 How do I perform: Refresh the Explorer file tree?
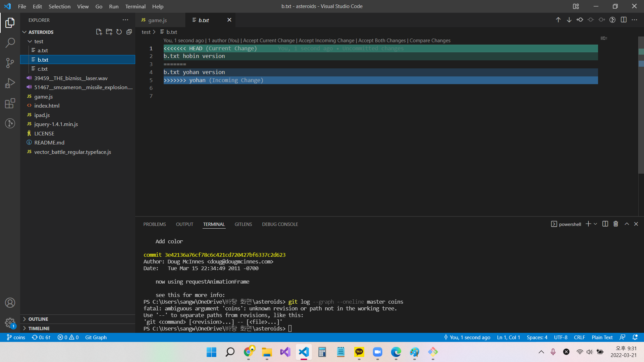click(x=119, y=32)
